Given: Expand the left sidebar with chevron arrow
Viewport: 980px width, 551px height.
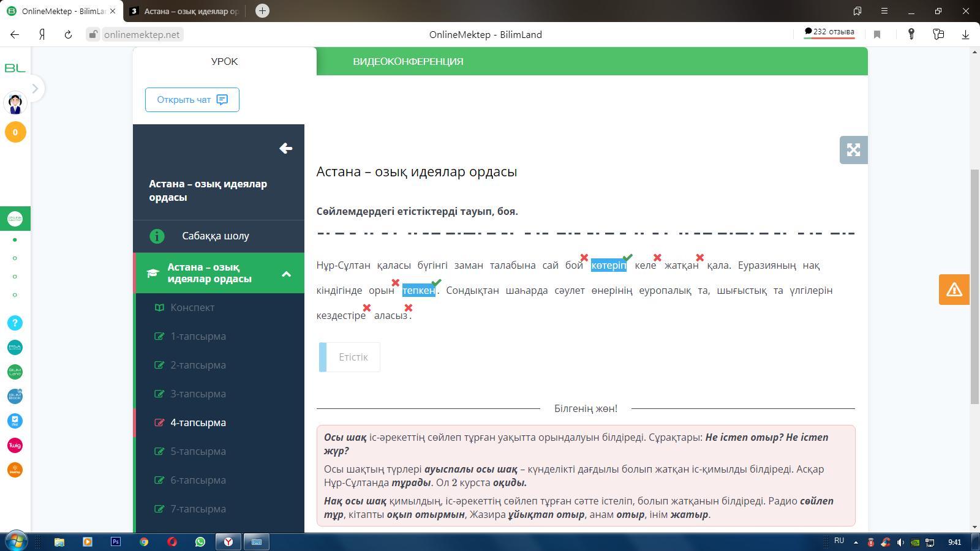Looking at the screenshot, I should point(35,89).
